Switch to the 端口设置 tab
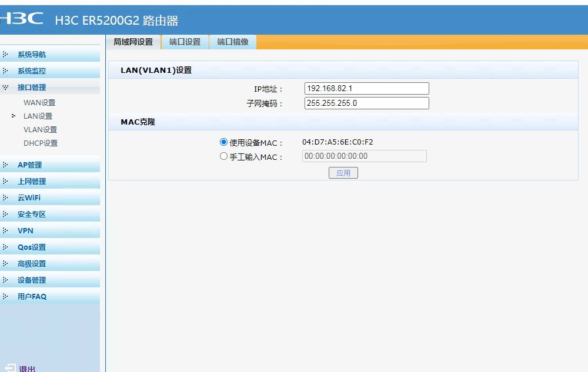 pyautogui.click(x=185, y=42)
